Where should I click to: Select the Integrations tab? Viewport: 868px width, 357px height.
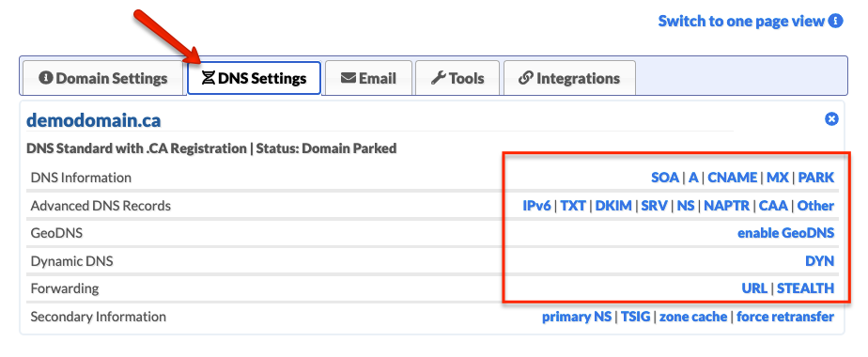[569, 78]
